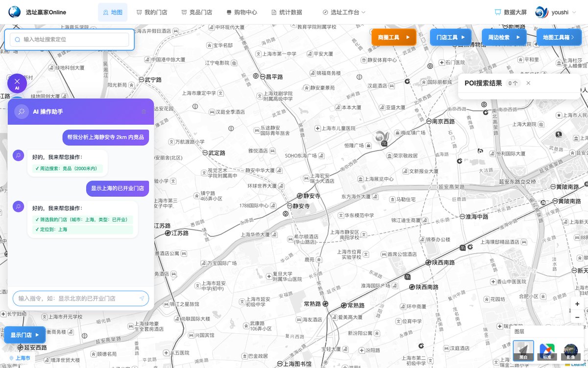Image resolution: width=588 pixels, height=368 pixels.
Task: Click the 定位到：上海 action tag
Action: click(x=82, y=229)
